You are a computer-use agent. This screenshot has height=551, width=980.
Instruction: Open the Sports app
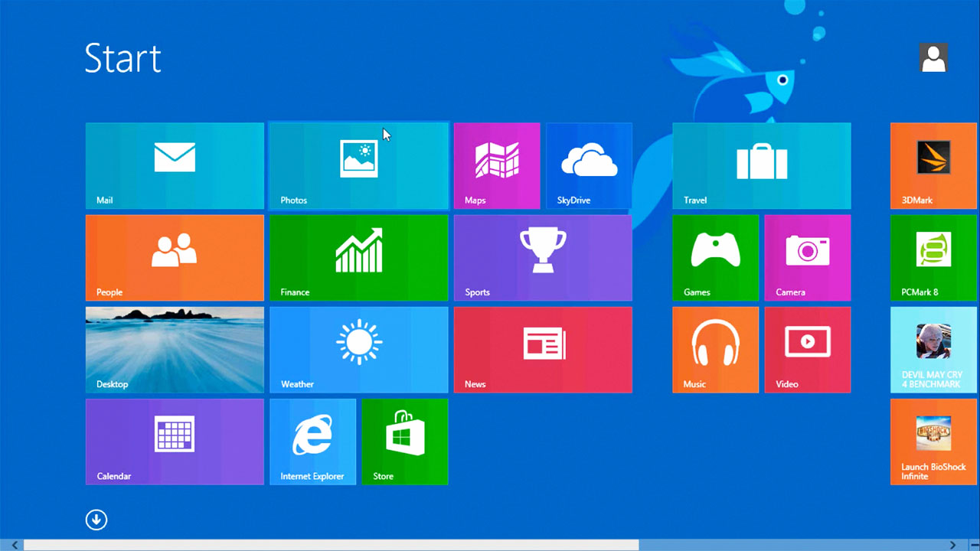point(543,257)
